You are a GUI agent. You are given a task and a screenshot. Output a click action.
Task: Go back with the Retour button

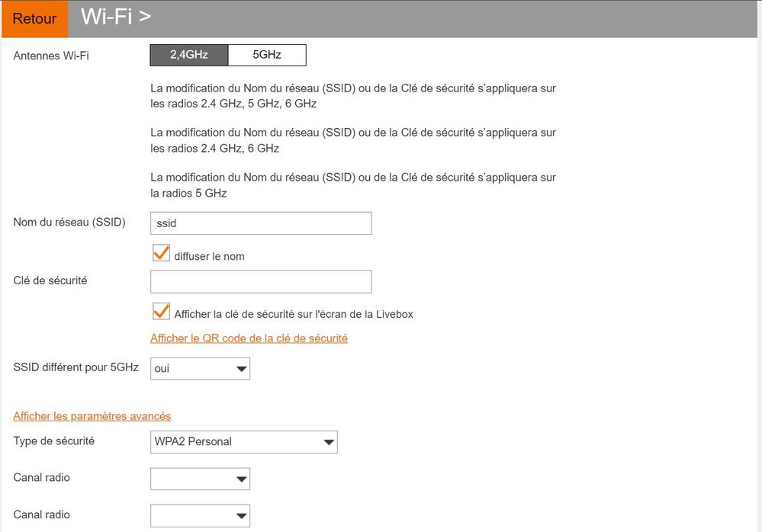click(x=34, y=19)
